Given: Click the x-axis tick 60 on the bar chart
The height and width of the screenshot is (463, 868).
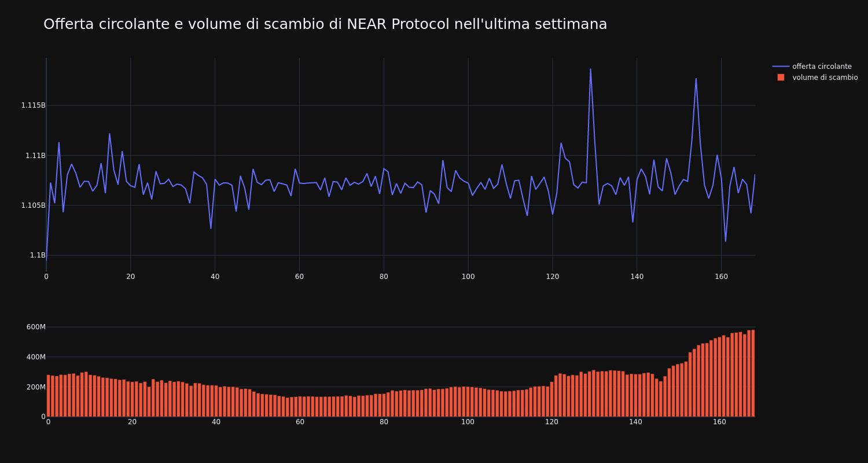Looking at the screenshot, I should (x=300, y=422).
